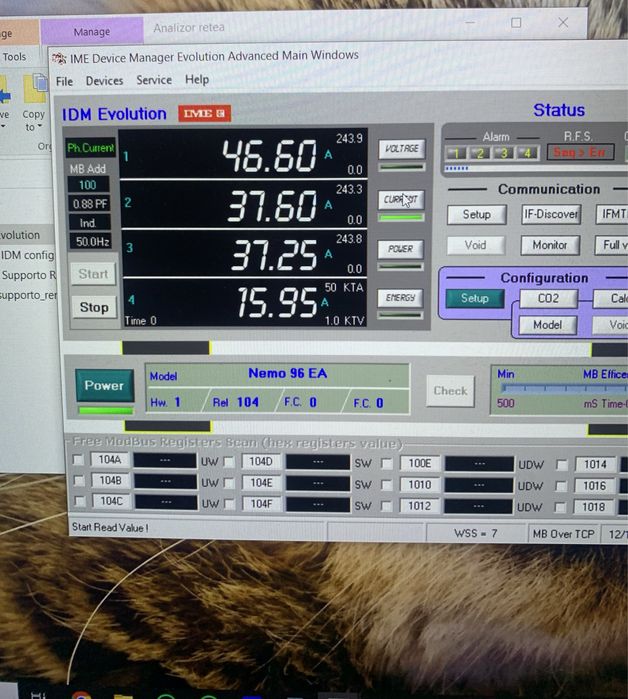Viewport: 628px width, 699px height.
Task: Click the 0.88 PF value
Action: pyautogui.click(x=90, y=204)
